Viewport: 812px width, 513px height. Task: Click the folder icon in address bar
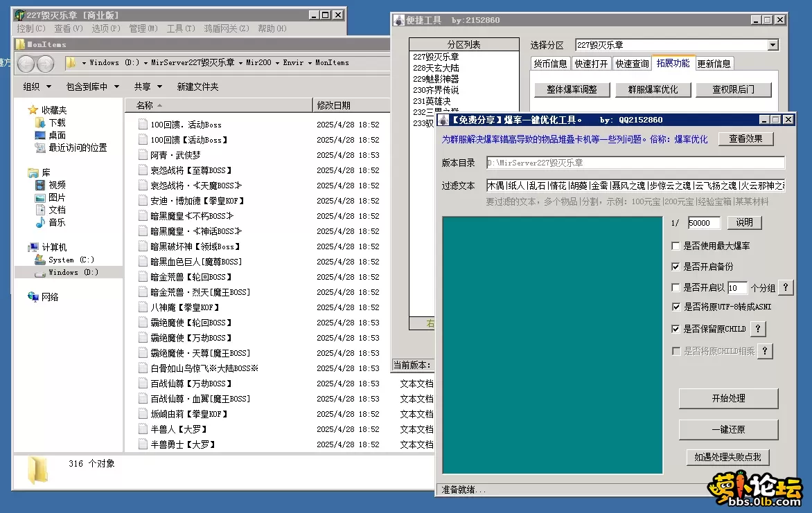click(x=71, y=62)
